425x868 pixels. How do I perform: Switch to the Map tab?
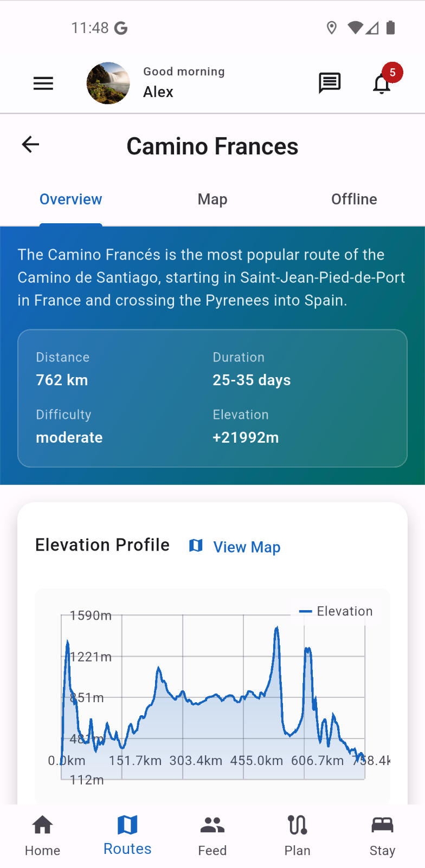tap(212, 199)
